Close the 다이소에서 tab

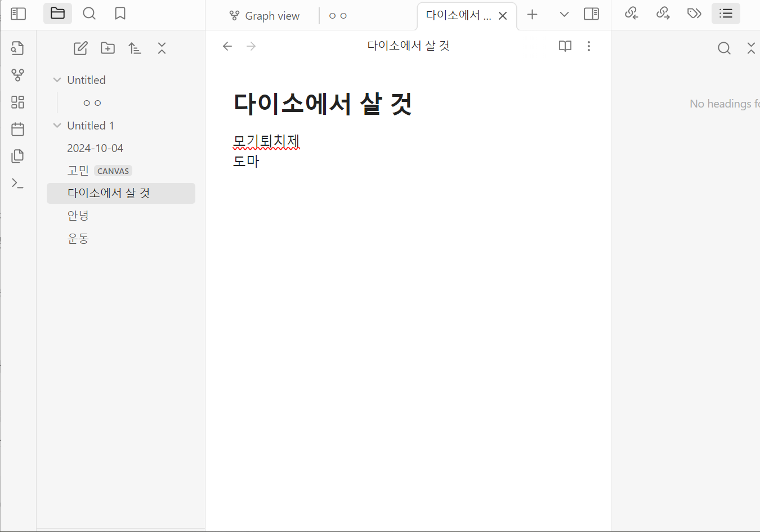click(503, 16)
